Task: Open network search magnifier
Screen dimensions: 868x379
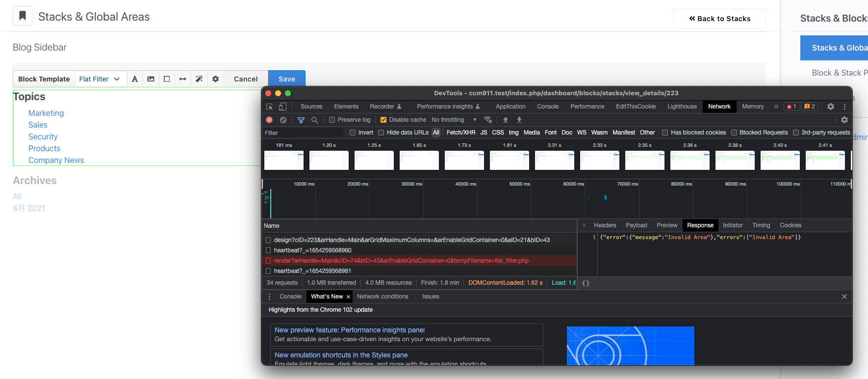Action: click(314, 120)
